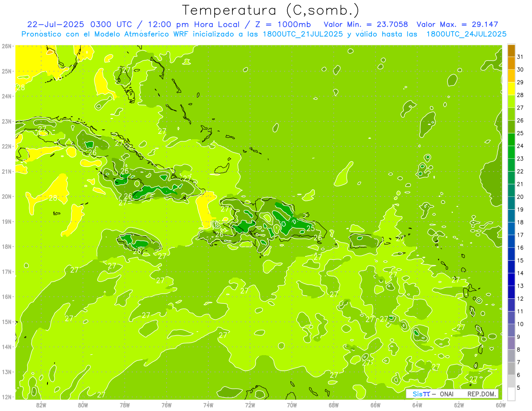The width and height of the screenshot is (532, 411).
Task: Select the yellow-green legend swatch between 27 and 28
Action: [511, 102]
